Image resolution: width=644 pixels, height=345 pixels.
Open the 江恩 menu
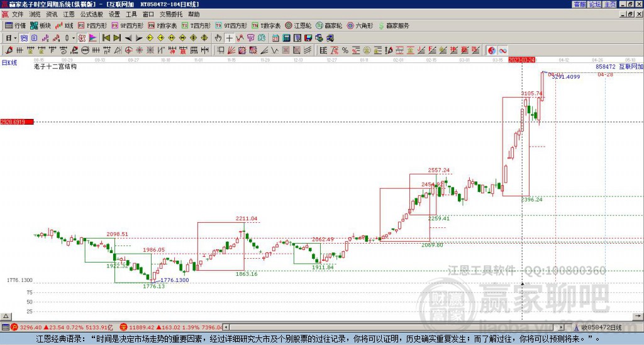(69, 14)
